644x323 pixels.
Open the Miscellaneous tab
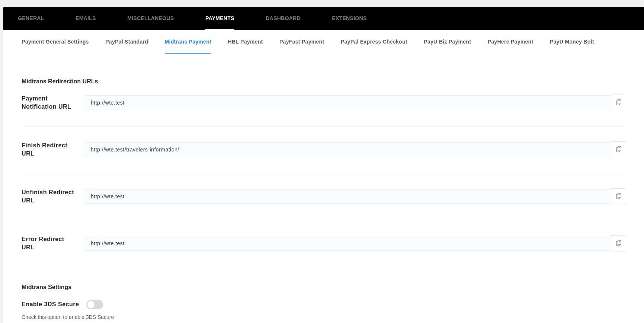pyautogui.click(x=150, y=18)
